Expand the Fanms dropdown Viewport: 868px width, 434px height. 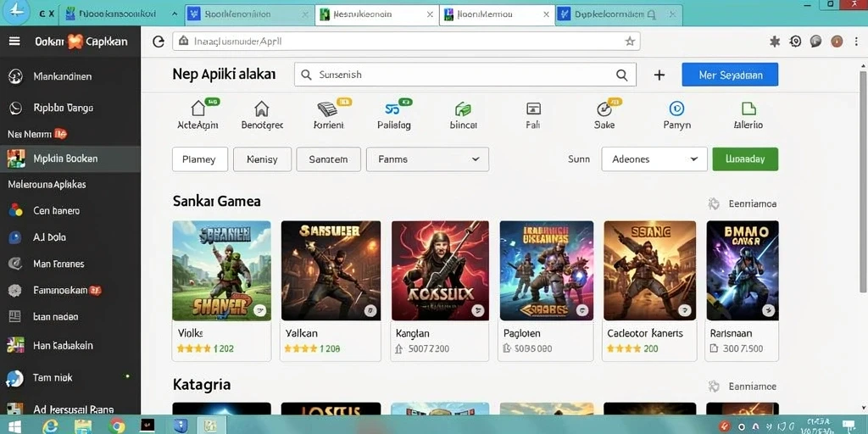[427, 159]
